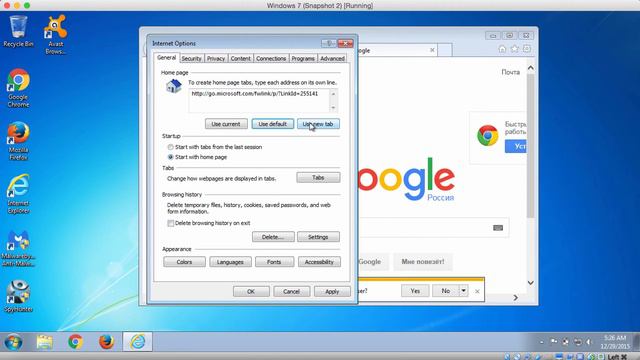Viewport: 640px width, 360px height.
Task: Switch to the Connections tab
Action: 271,58
